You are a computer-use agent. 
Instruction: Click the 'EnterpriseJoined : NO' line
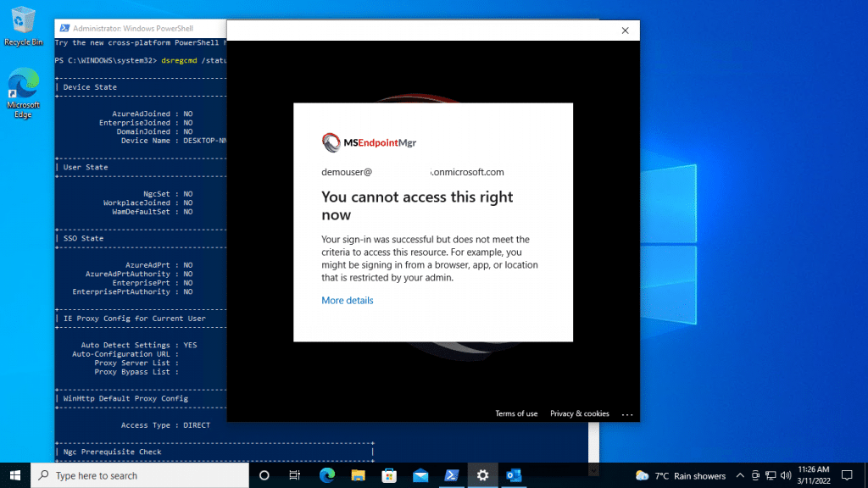pos(146,123)
